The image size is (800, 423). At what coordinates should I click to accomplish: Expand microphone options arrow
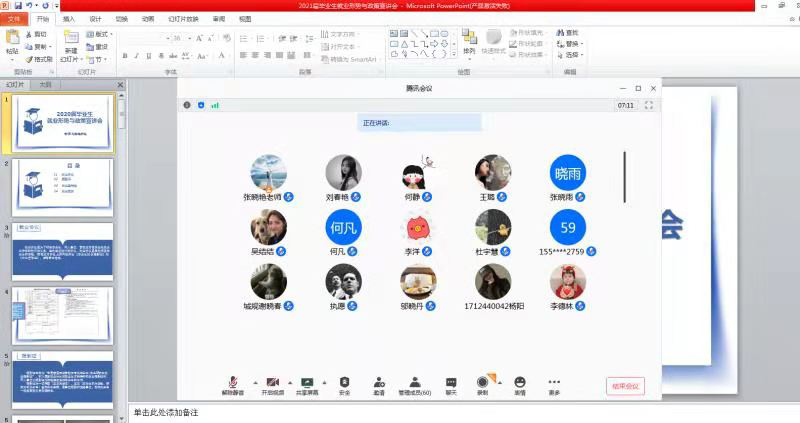(256, 382)
